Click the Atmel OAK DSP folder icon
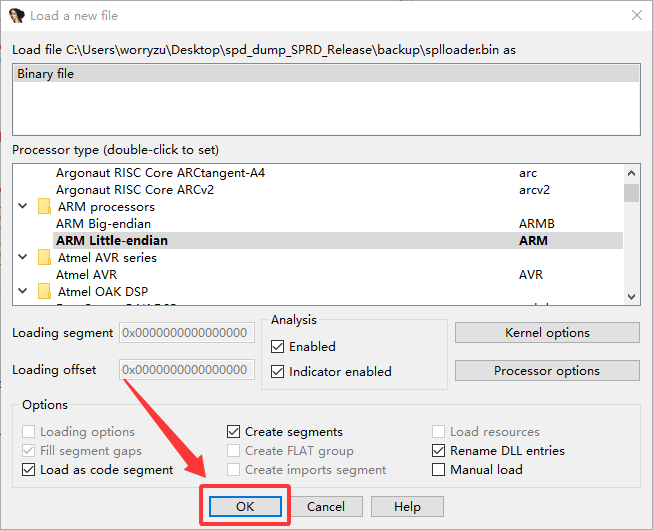This screenshot has height=530, width=653. click(44, 291)
